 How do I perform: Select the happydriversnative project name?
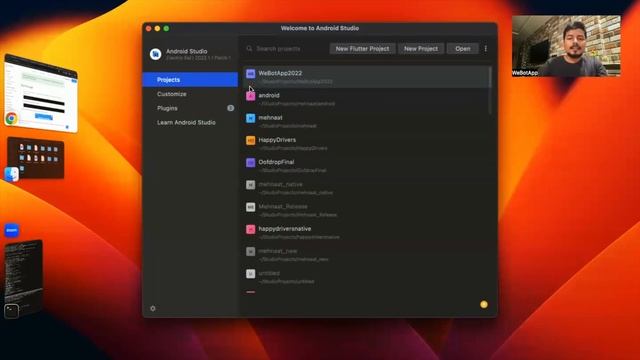click(285, 229)
